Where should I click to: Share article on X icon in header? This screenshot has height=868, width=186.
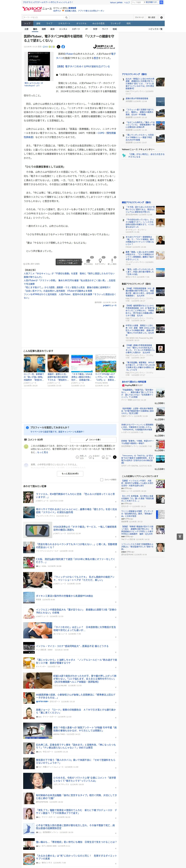(58, 47)
